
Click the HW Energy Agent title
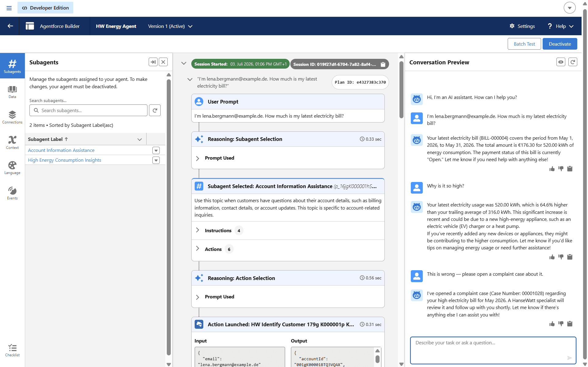pos(116,26)
